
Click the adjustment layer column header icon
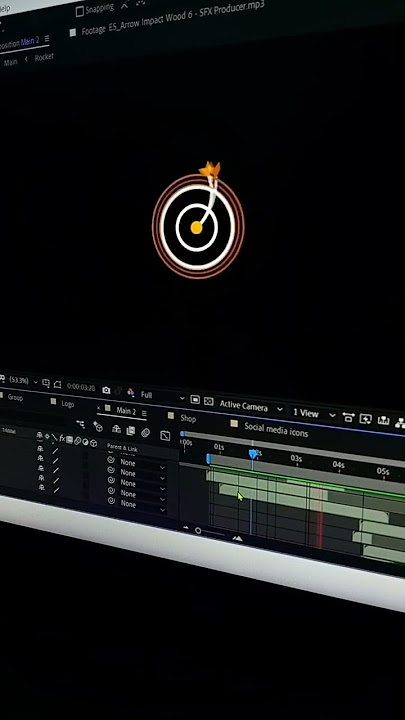tap(85, 442)
